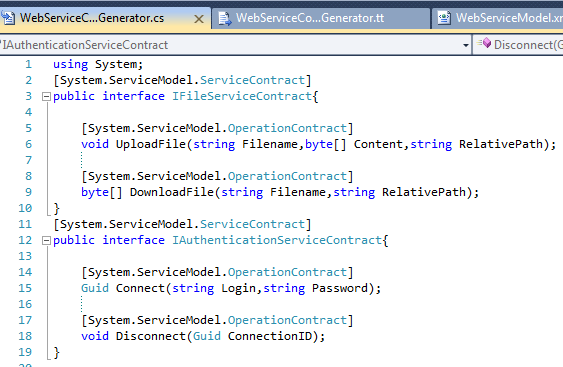Click the UploadFile method name on line 6
The width and height of the screenshot is (563, 367).
coord(151,144)
